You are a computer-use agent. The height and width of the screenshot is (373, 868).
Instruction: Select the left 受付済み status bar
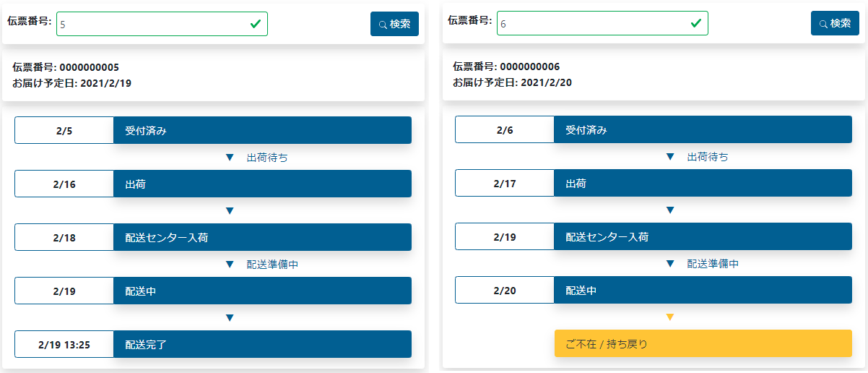click(x=262, y=131)
